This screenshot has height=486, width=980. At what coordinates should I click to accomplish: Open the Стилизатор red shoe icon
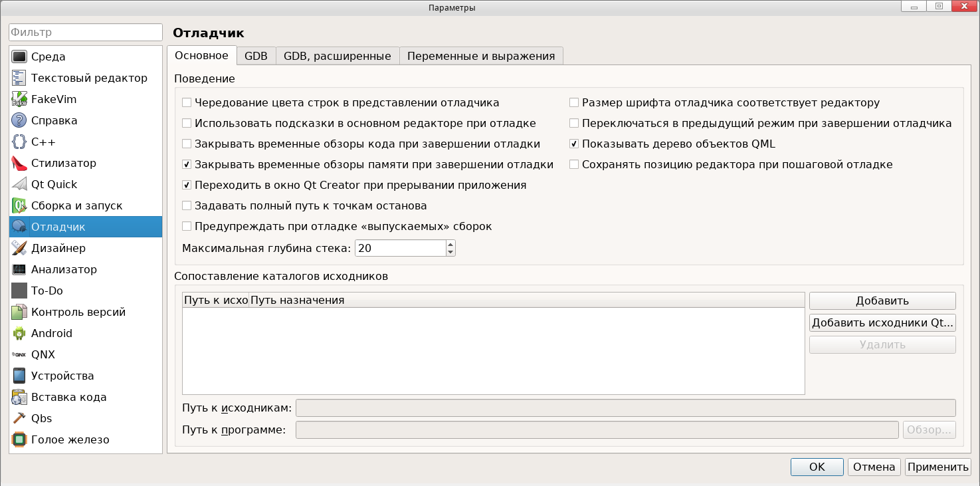[19, 163]
